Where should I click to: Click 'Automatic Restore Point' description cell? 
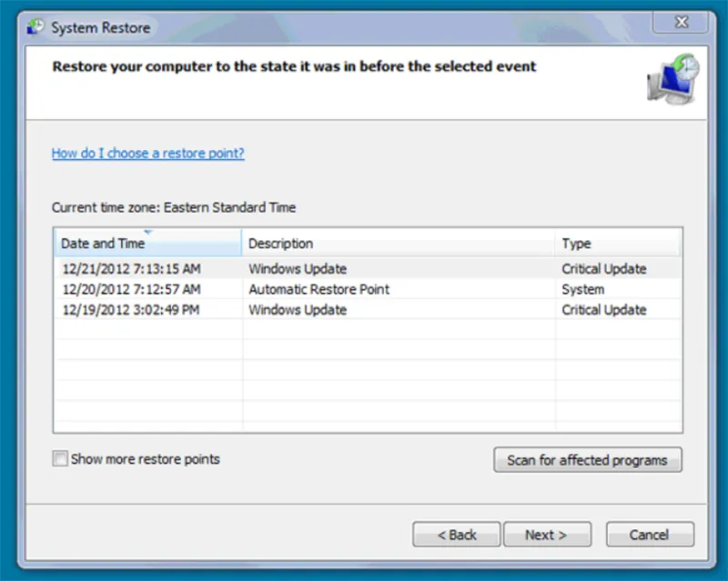click(319, 289)
